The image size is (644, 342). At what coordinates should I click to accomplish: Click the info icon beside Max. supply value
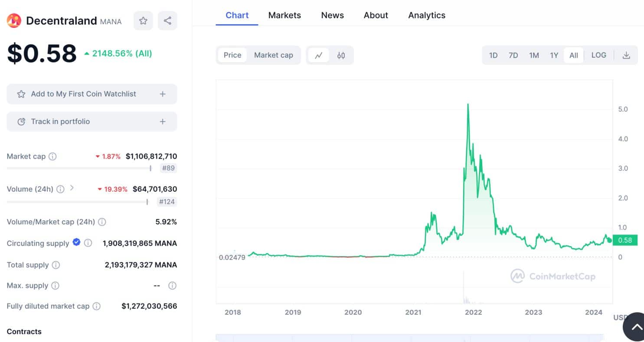(x=172, y=286)
